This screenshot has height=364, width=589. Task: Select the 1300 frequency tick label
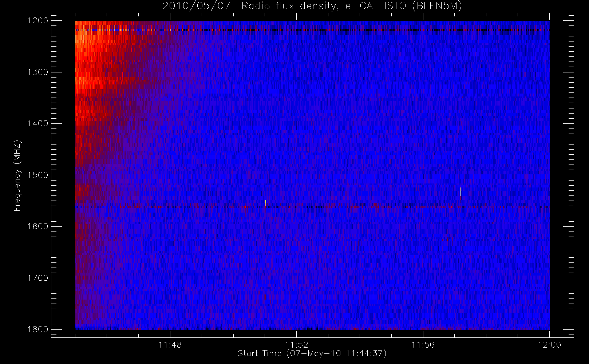[x=38, y=72]
